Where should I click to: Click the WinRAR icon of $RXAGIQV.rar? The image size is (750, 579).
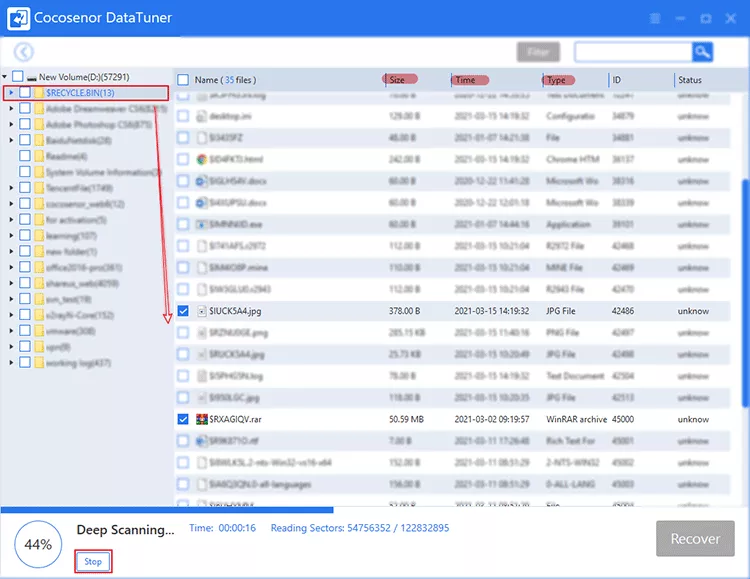202,419
